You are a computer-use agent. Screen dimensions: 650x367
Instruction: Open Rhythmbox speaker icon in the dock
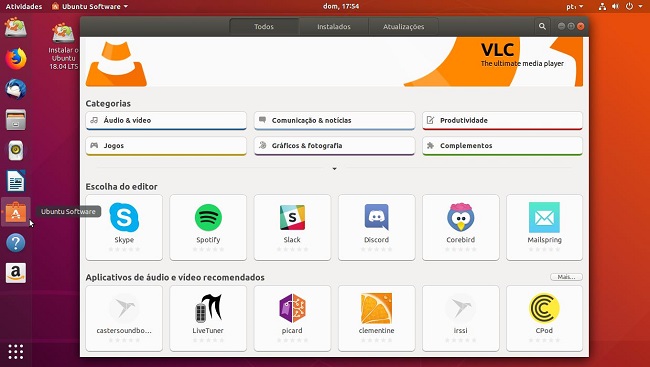pos(16,150)
